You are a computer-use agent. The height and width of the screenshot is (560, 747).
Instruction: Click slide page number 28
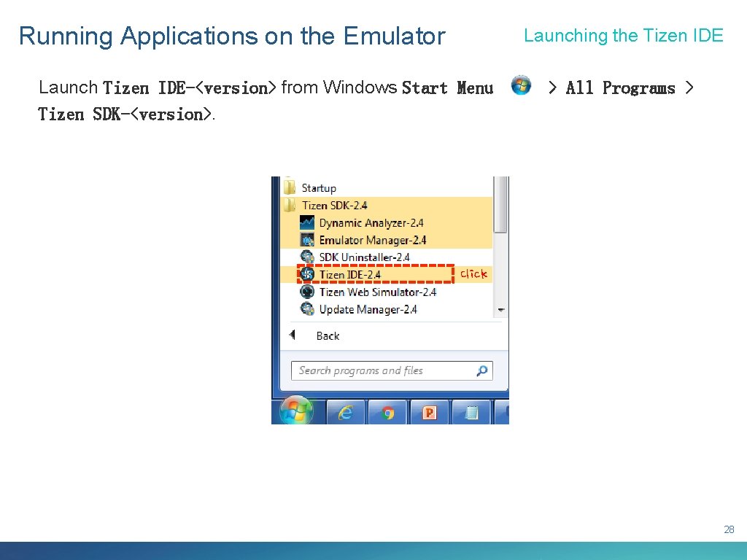tap(729, 529)
